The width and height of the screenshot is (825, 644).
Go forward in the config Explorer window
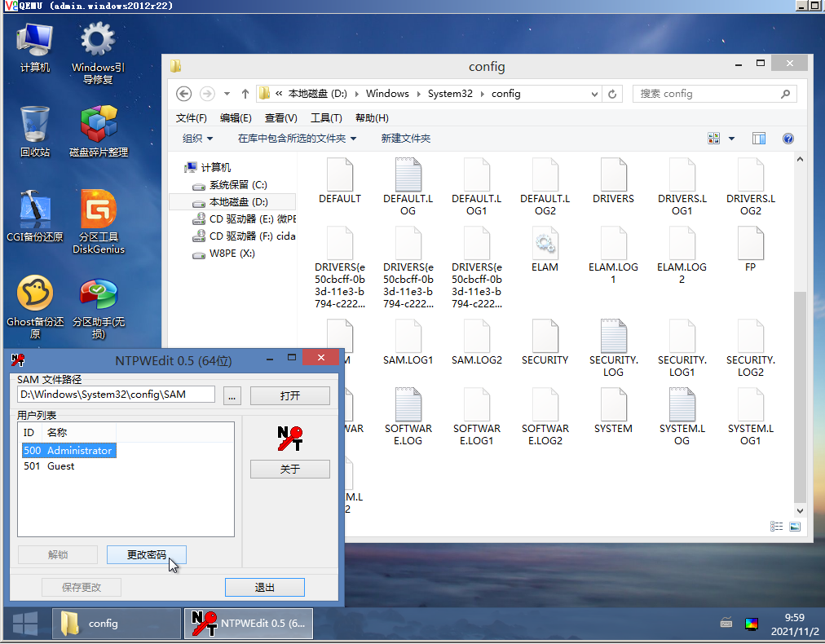(207, 94)
